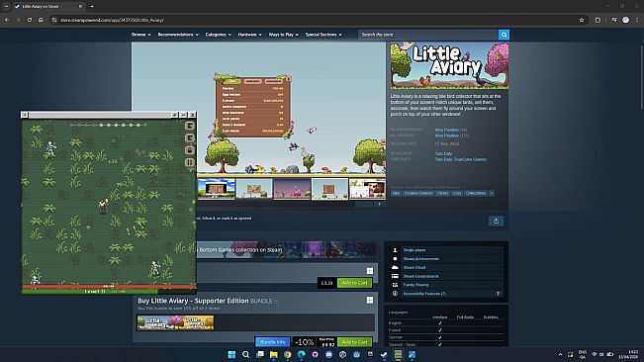Expand the Browse dropdown menu

click(x=140, y=35)
